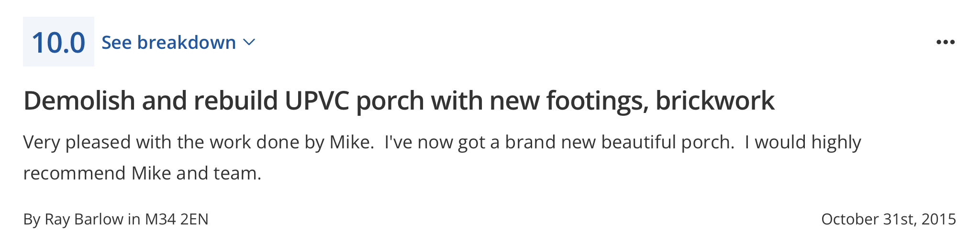Click the reviewer name Ray Barlow
This screenshot has height=246, width=980.
[x=84, y=219]
